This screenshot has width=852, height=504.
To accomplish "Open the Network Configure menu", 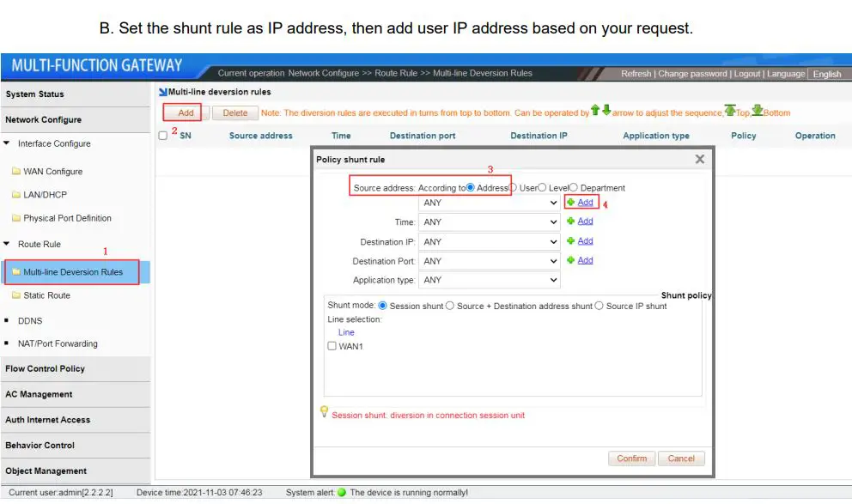I will pos(76,119).
